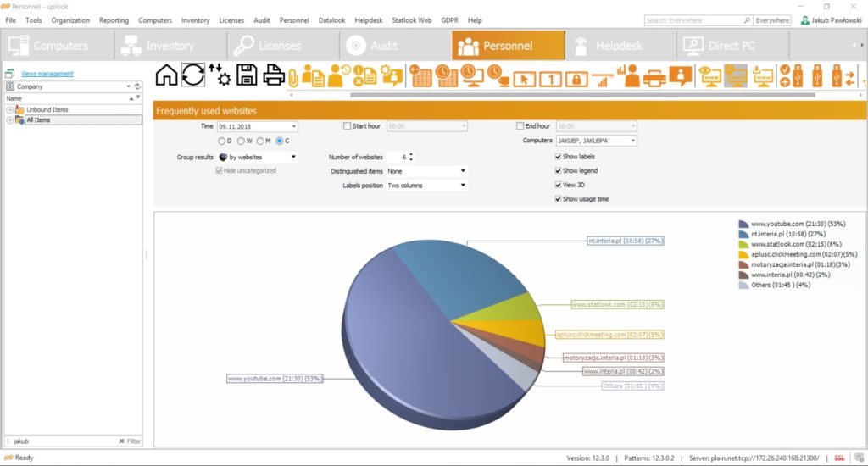The image size is (868, 466).
Task: Click the toolbar horizontal scrollbar
Action: pos(582,95)
